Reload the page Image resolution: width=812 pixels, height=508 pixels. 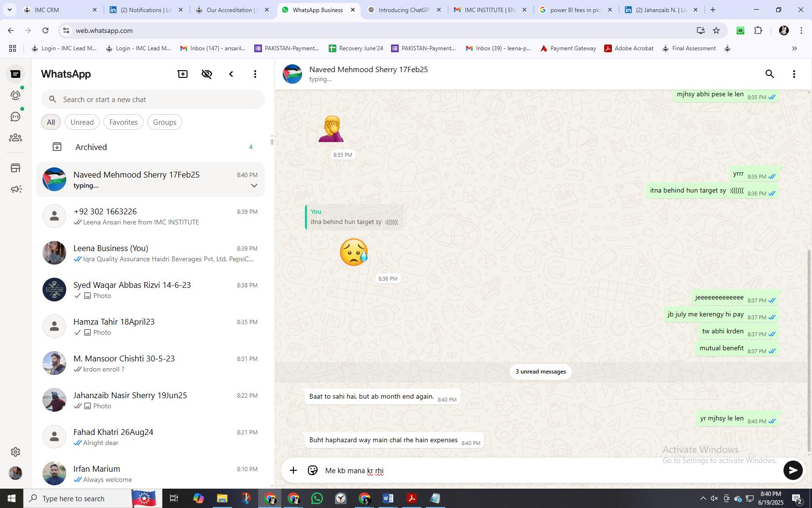tap(45, 30)
